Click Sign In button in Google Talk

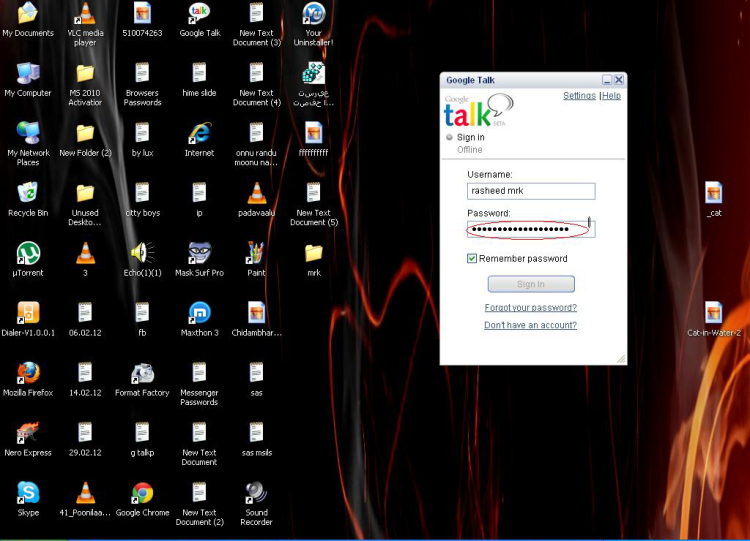pos(531,284)
